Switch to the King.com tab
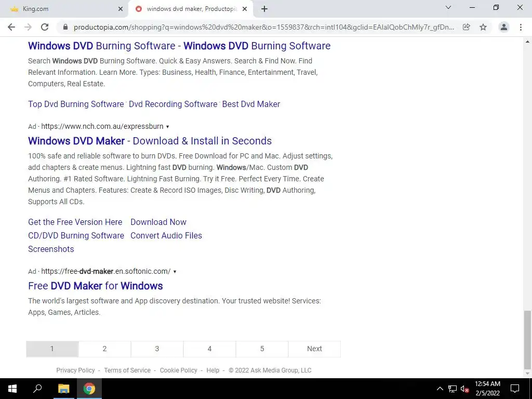The image size is (532, 399). point(64,9)
